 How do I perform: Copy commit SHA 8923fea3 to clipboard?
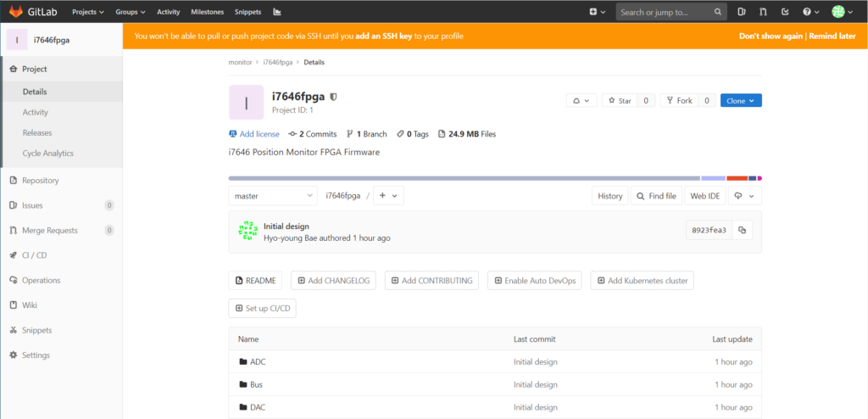tap(743, 230)
